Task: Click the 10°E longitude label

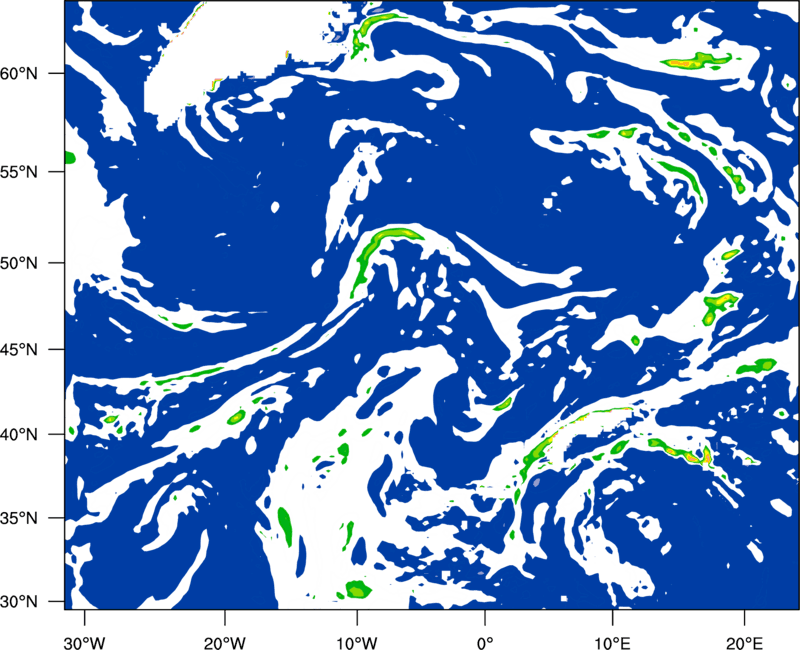Action: coord(612,643)
